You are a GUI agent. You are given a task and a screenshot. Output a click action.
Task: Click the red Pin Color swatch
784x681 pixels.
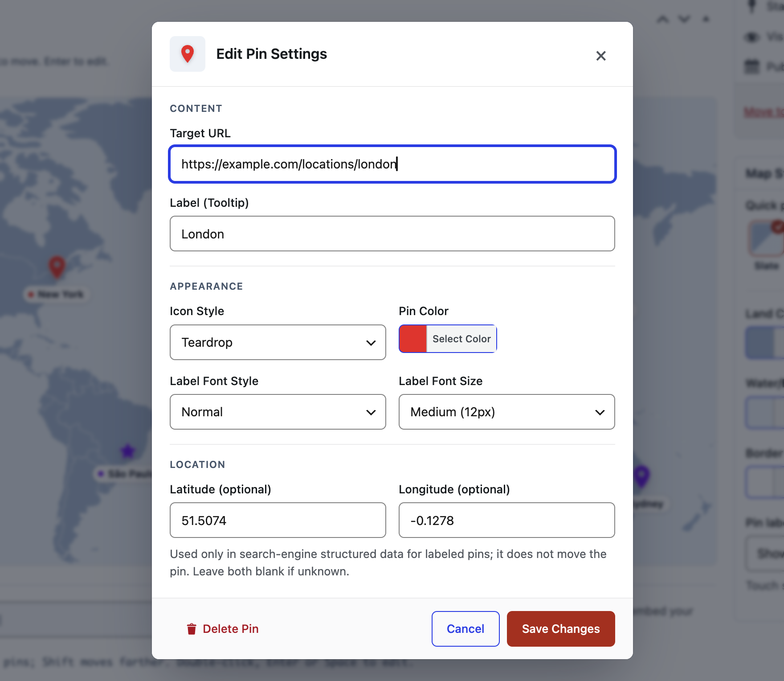coord(413,339)
